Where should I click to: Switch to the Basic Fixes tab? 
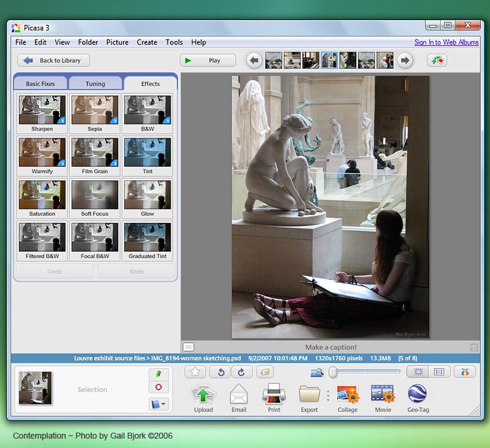pos(40,83)
